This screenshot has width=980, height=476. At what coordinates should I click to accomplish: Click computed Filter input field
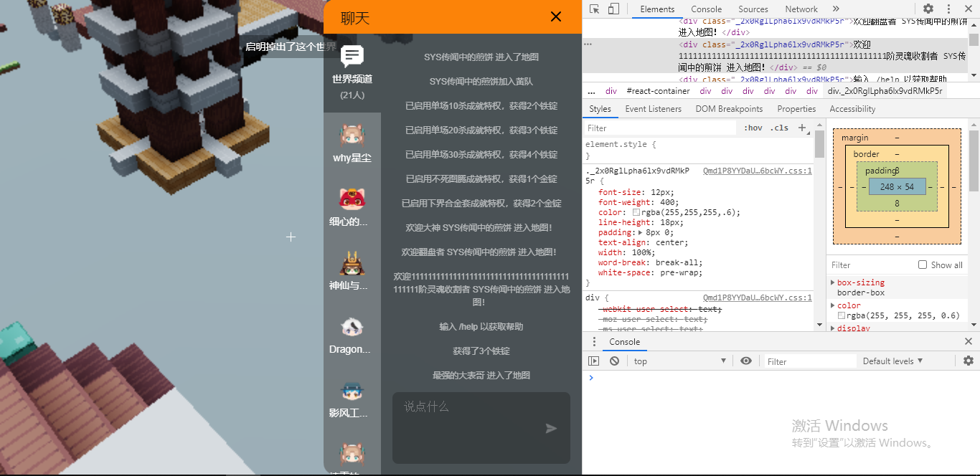point(872,265)
